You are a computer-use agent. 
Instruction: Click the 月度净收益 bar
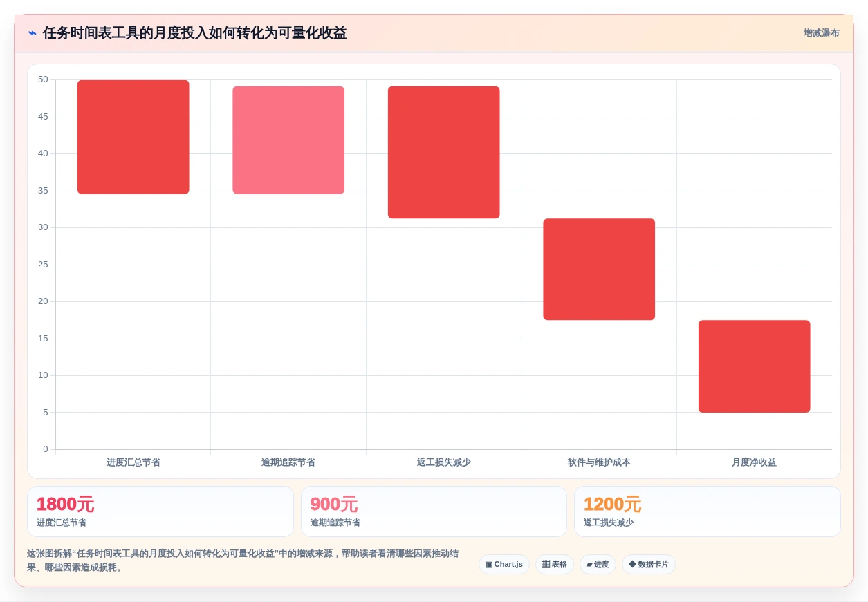[x=754, y=366]
